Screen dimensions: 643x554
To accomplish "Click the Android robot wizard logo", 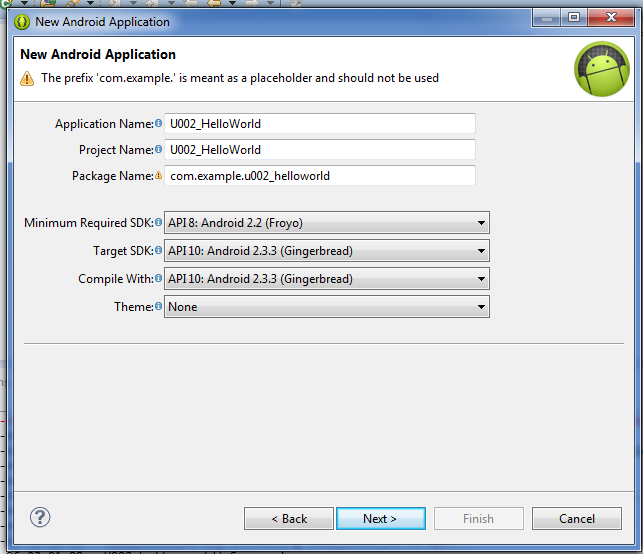I will coord(602,69).
